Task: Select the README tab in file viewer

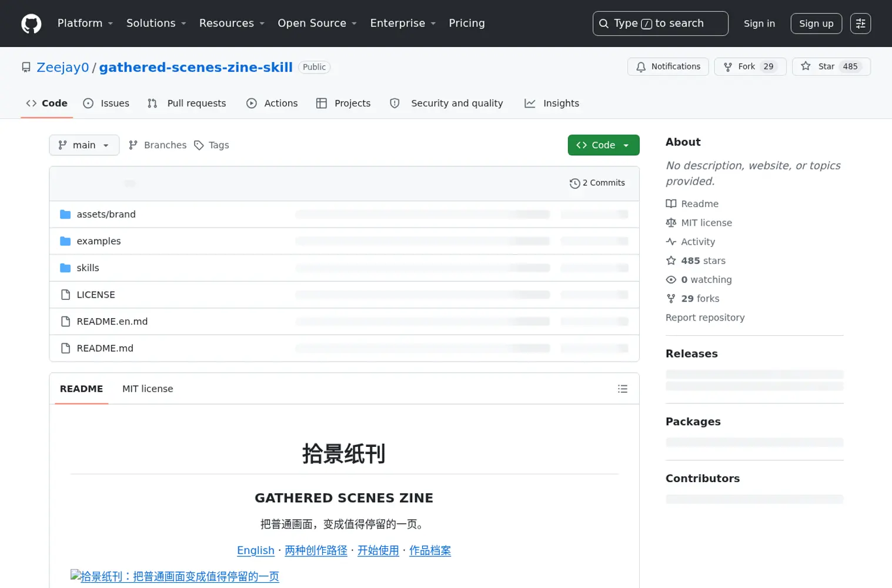Action: pyautogui.click(x=81, y=389)
